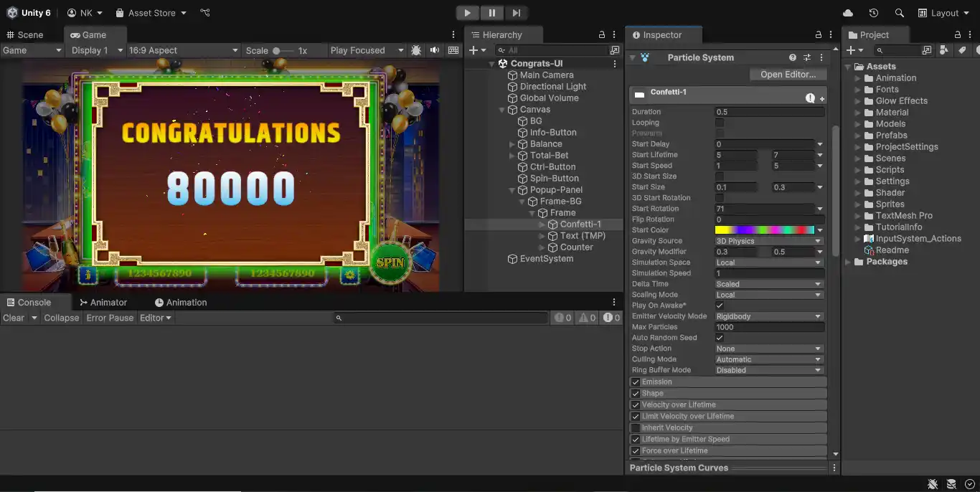This screenshot has height=492, width=980.
Task: Open the 16:9 Aspect dropdown
Action: [184, 50]
